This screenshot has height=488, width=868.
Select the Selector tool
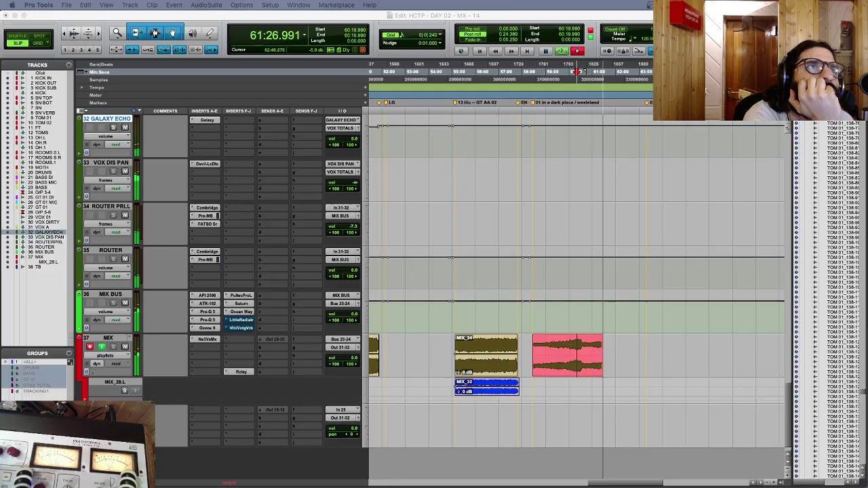(x=155, y=33)
